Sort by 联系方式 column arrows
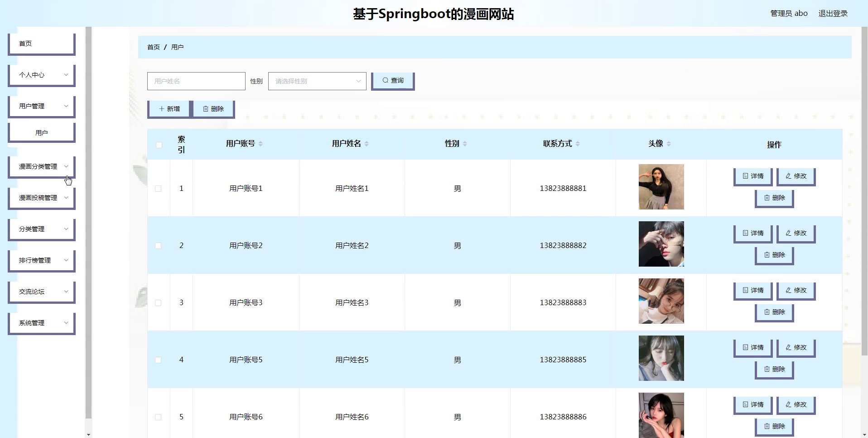Image resolution: width=868 pixels, height=438 pixels. click(x=578, y=144)
